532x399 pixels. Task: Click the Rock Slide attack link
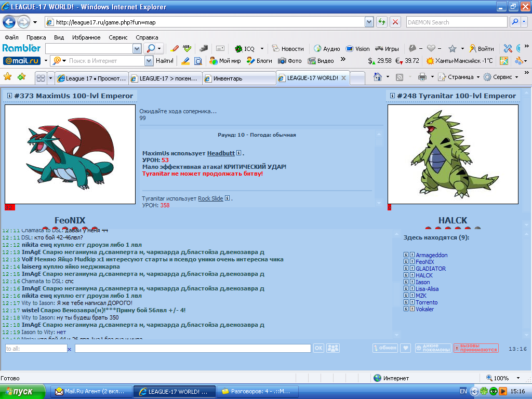tap(210, 198)
